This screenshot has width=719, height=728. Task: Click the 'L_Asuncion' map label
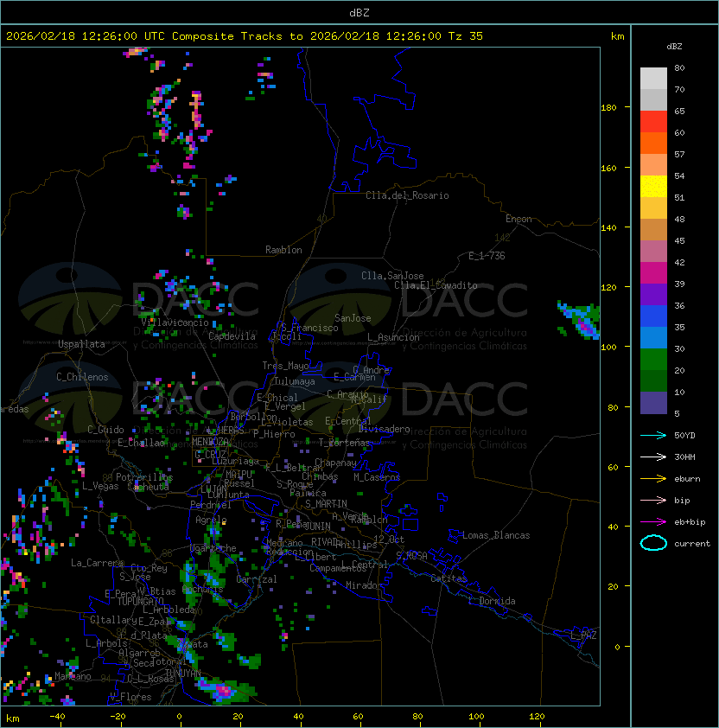pyautogui.click(x=393, y=337)
